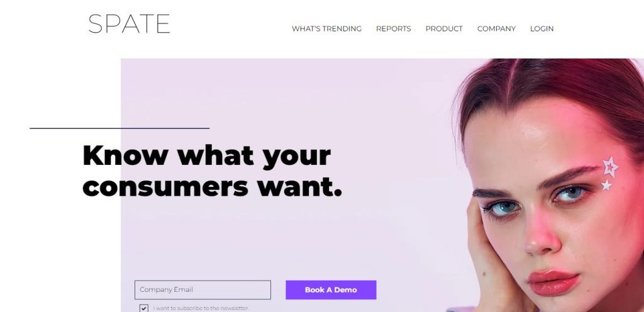
Task: Open the Reports menu item
Action: 394,29
